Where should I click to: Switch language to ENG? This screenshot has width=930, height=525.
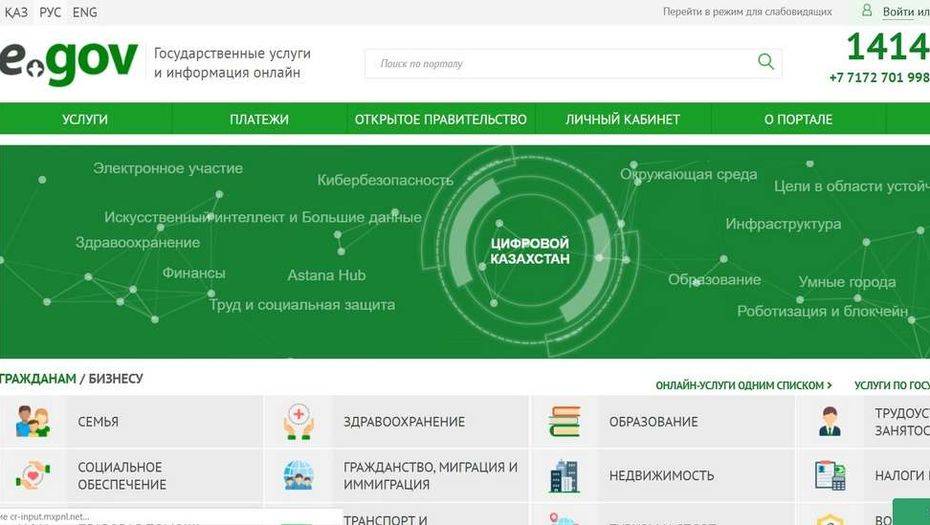coord(85,13)
